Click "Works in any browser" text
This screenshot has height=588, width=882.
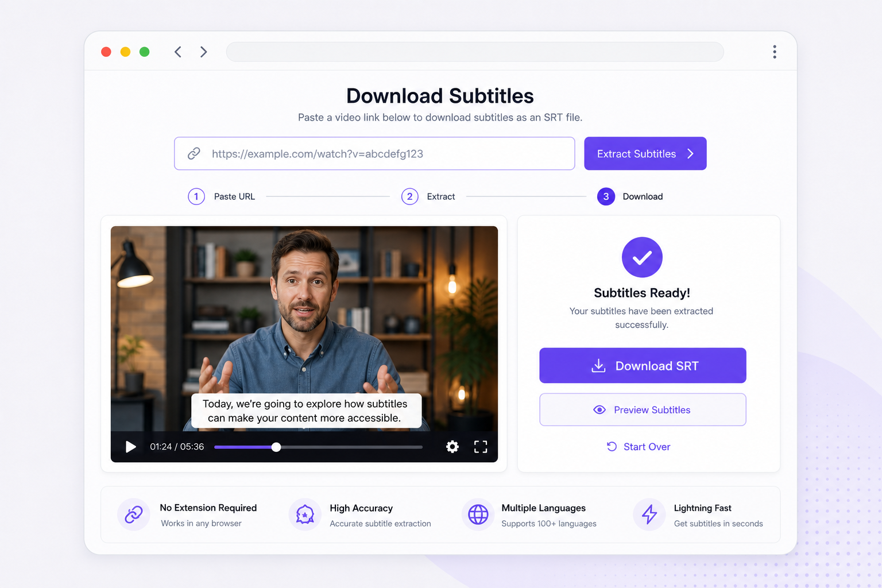point(202,523)
